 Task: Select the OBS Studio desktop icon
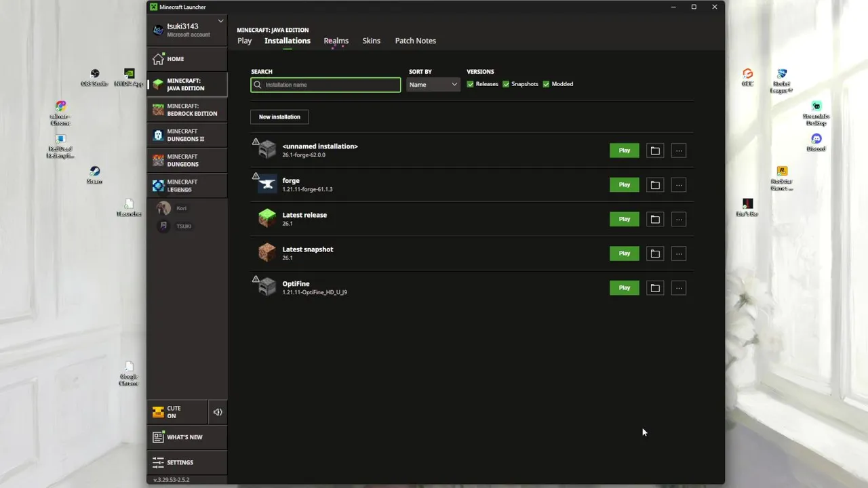pos(94,77)
